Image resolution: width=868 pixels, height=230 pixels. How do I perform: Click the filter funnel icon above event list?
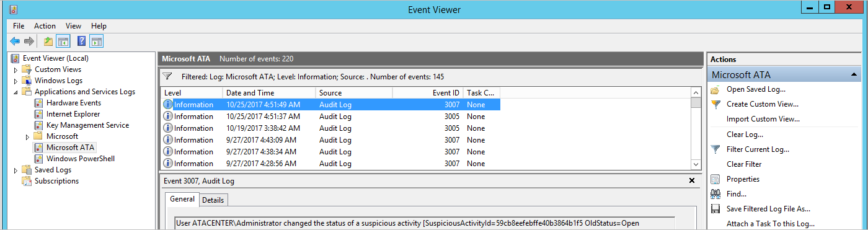167,77
